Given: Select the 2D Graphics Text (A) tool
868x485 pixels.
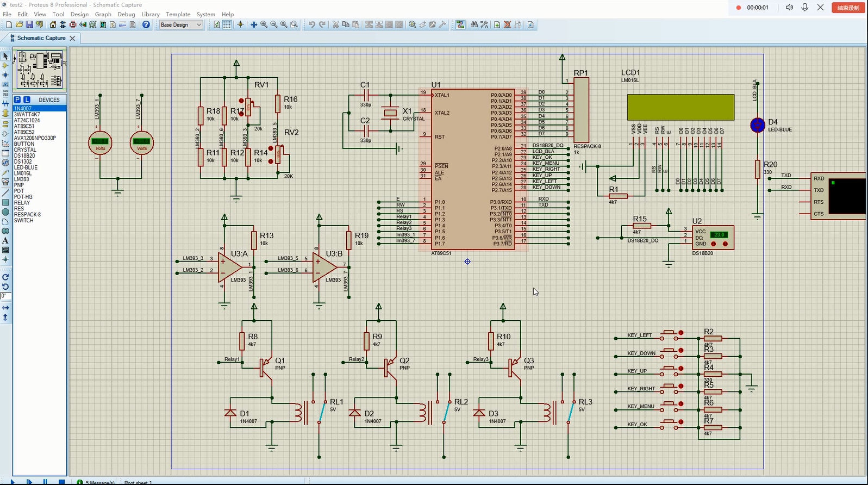Looking at the screenshot, I should pos(5,240).
